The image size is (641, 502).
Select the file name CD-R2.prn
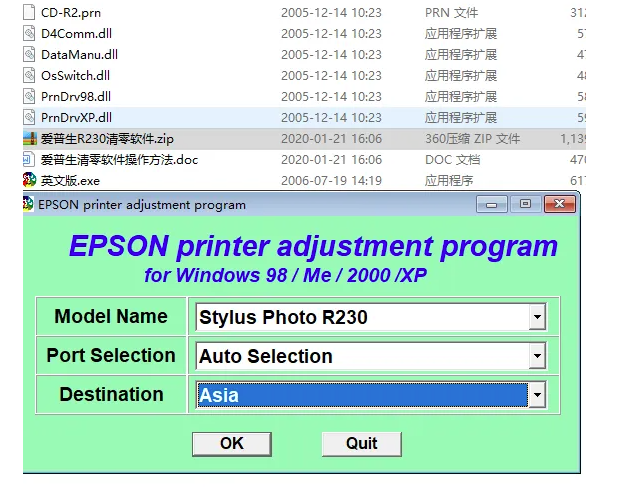point(71,13)
